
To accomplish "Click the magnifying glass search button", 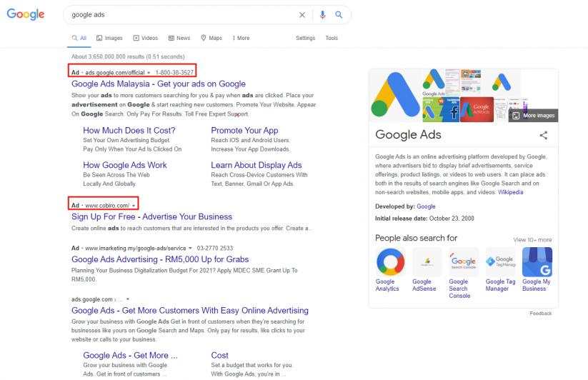I will pyautogui.click(x=339, y=14).
